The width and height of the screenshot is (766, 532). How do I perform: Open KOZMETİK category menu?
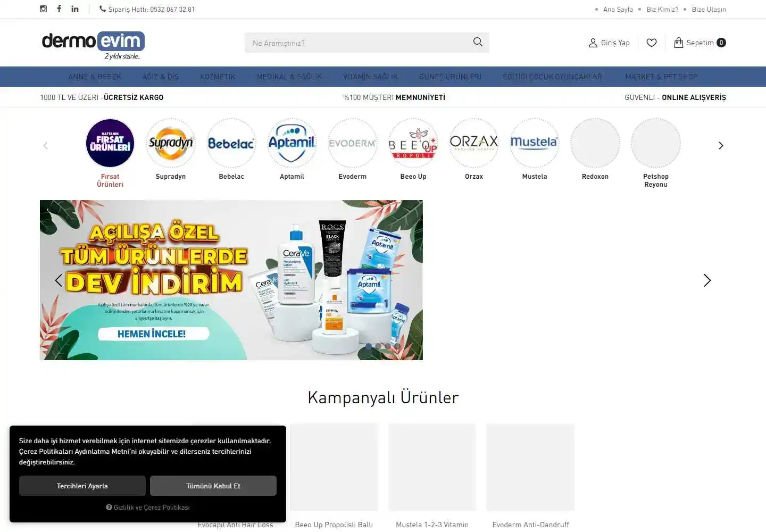click(218, 77)
